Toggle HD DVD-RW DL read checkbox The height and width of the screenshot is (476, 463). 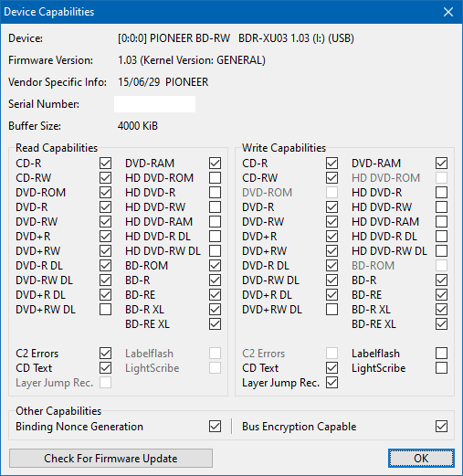[215, 251]
